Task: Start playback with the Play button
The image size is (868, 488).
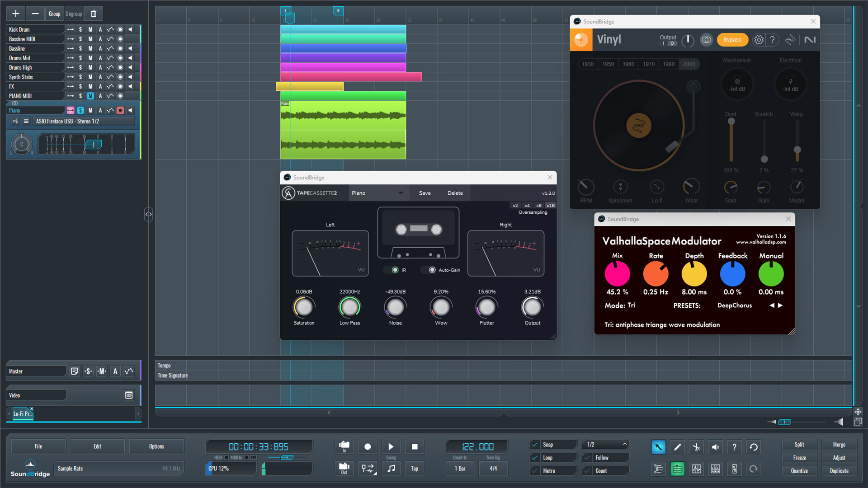Action: (391, 446)
